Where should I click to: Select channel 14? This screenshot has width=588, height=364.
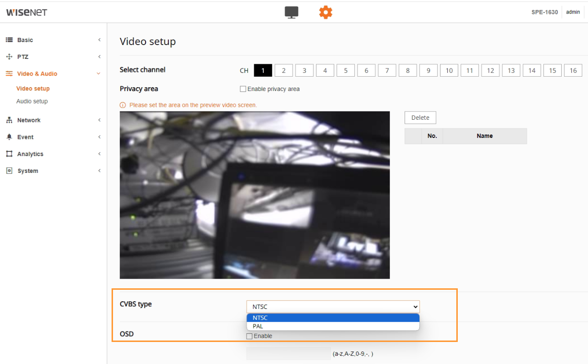point(532,70)
